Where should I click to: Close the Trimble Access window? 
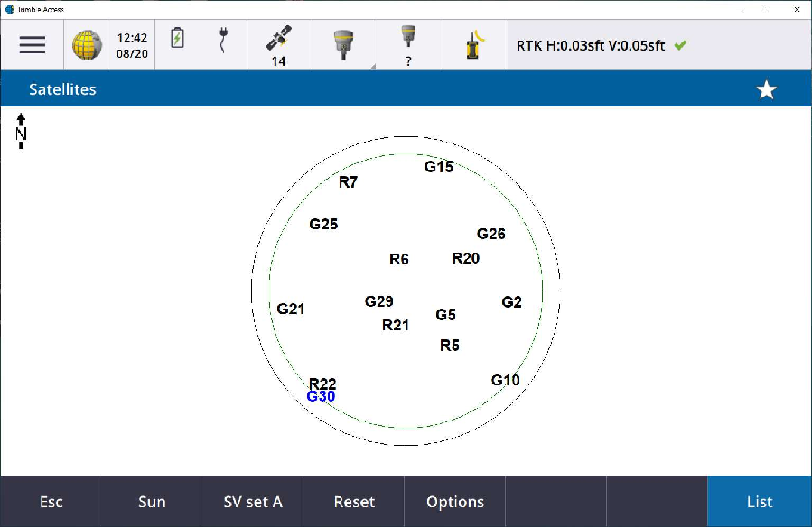click(797, 9)
